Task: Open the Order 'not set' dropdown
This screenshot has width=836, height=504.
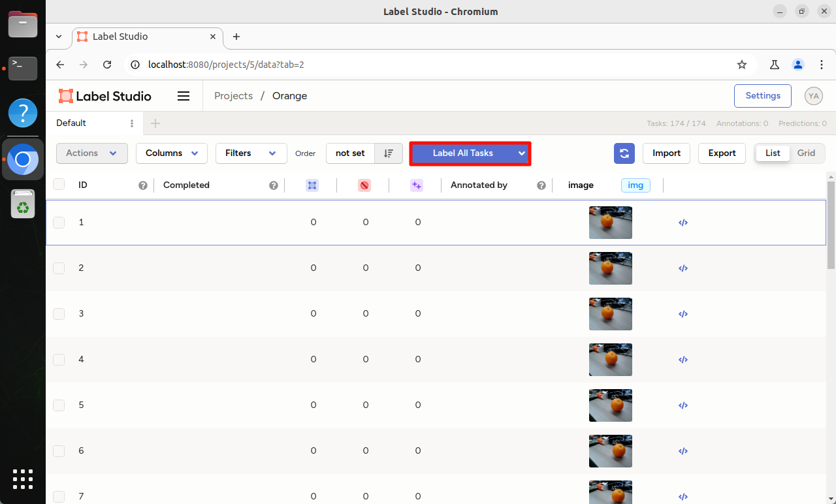Action: (350, 153)
